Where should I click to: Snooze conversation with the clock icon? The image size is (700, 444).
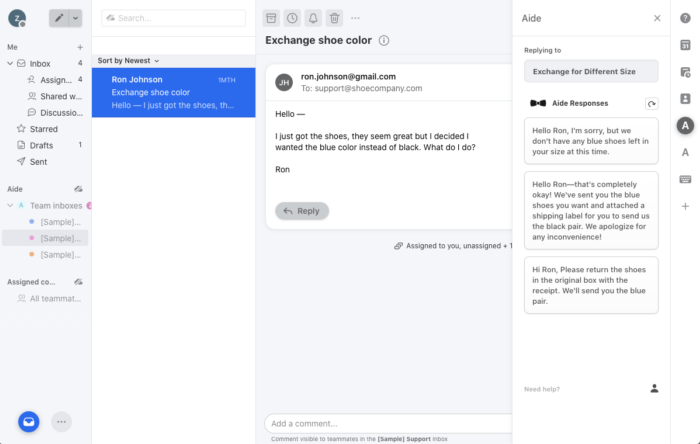292,18
